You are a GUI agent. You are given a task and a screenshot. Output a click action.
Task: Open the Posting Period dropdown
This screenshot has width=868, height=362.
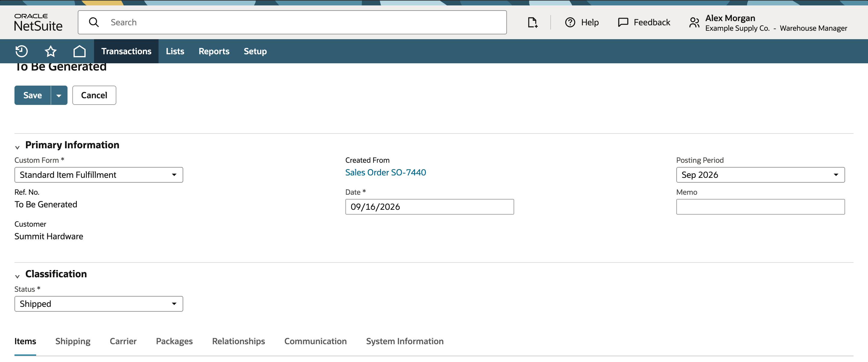pos(760,175)
